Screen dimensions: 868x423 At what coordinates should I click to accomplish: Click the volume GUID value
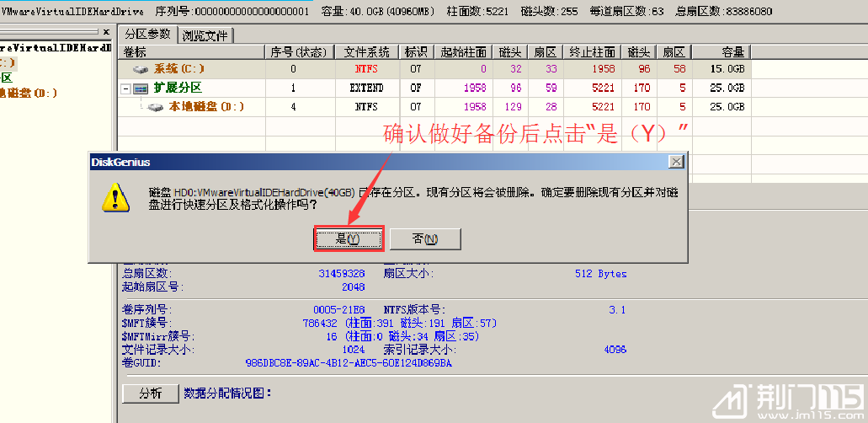349,363
